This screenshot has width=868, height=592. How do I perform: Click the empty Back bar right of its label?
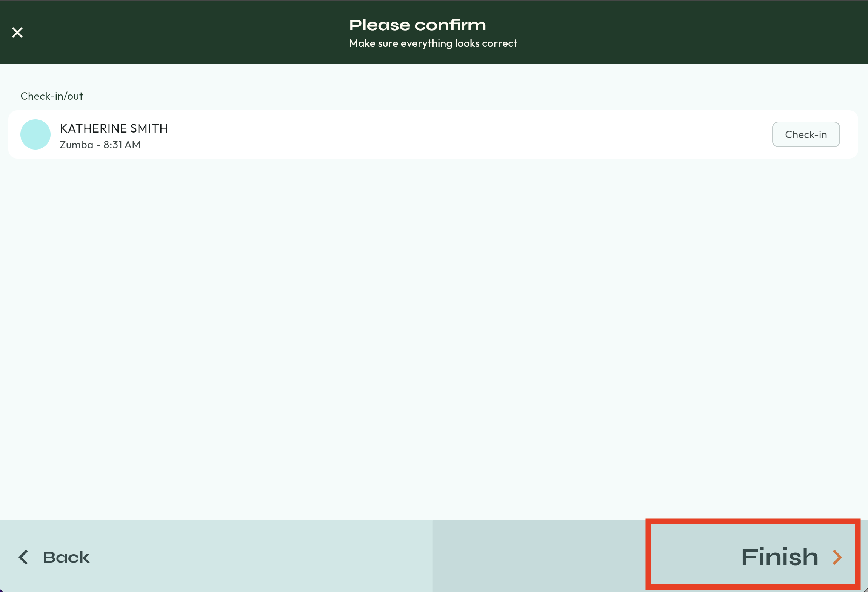coord(264,557)
